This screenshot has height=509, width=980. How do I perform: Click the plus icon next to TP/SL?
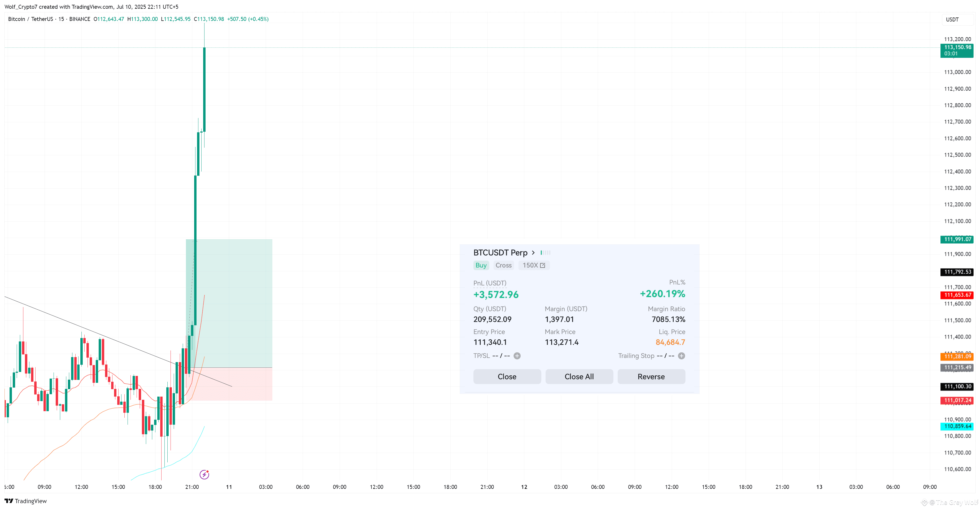[x=517, y=356]
